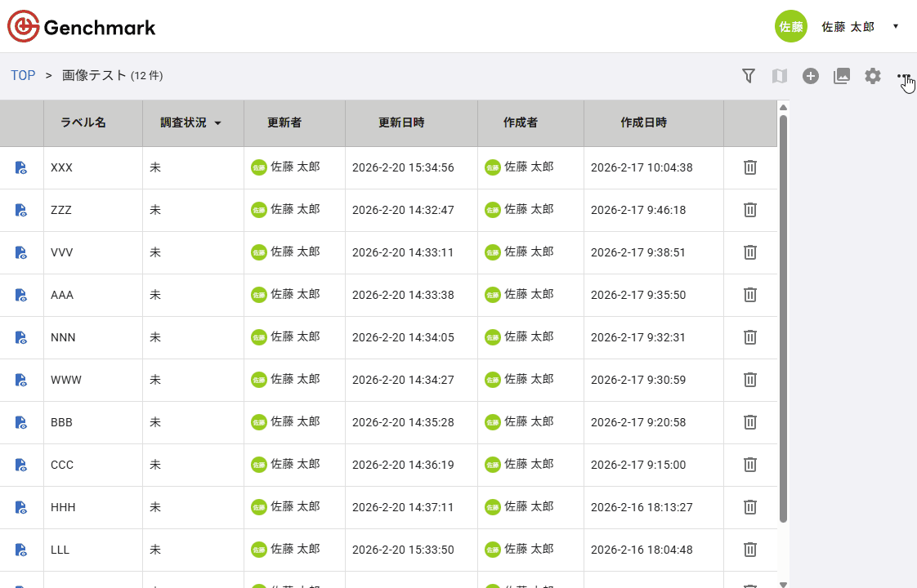Image resolution: width=917 pixels, height=588 pixels.
Task: Open the filter funnel icon
Action: tap(748, 76)
